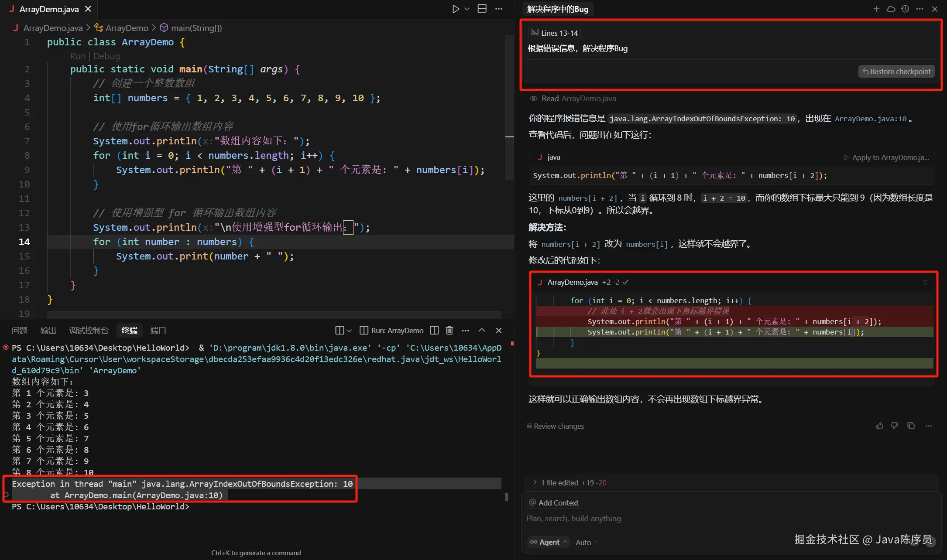Open the Auto model dropdown

(x=586, y=542)
